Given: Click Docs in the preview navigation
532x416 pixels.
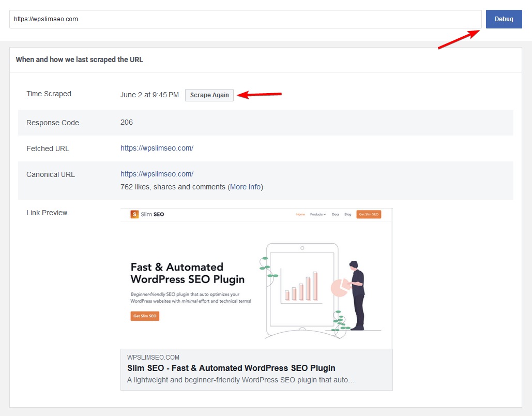Looking at the screenshot, I should [336, 214].
